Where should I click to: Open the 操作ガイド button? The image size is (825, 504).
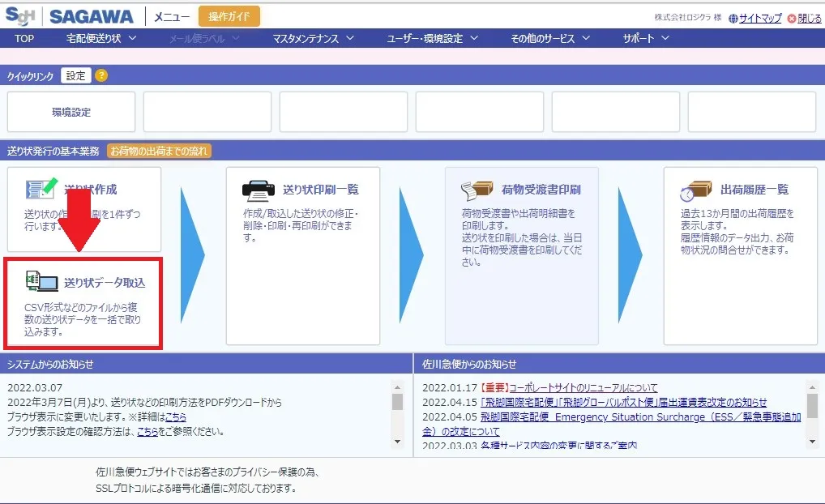tap(229, 16)
